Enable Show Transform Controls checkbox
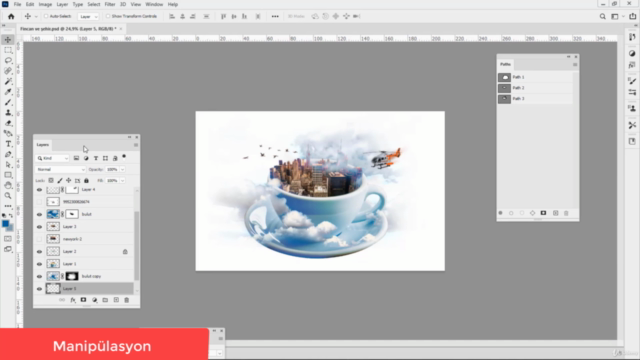 tap(108, 16)
